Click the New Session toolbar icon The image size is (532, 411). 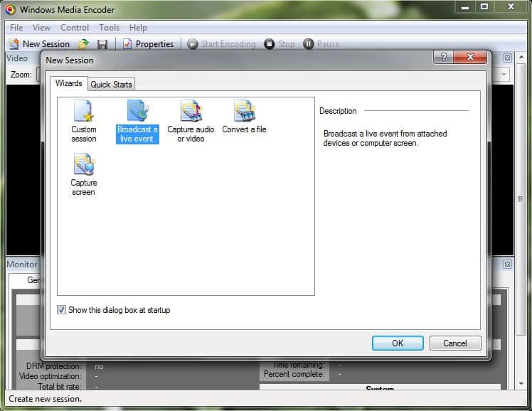pos(14,44)
